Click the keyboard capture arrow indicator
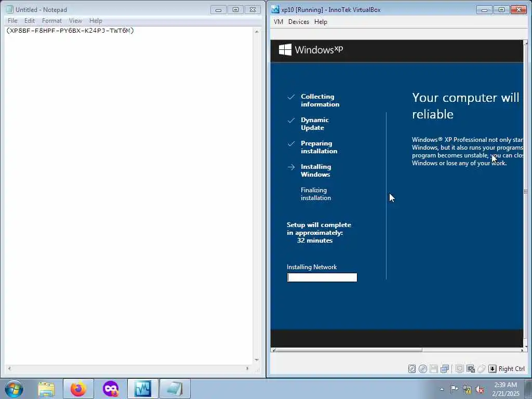This screenshot has height=399, width=532. pyautogui.click(x=493, y=369)
